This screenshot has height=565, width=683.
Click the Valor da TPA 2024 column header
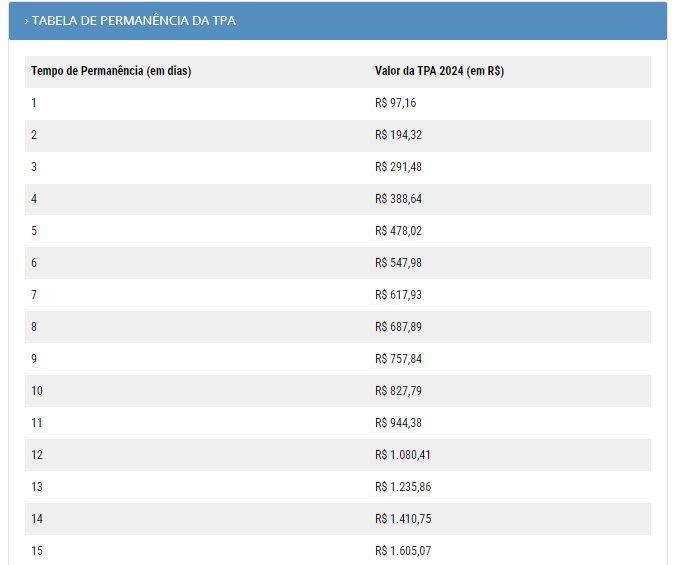point(439,71)
